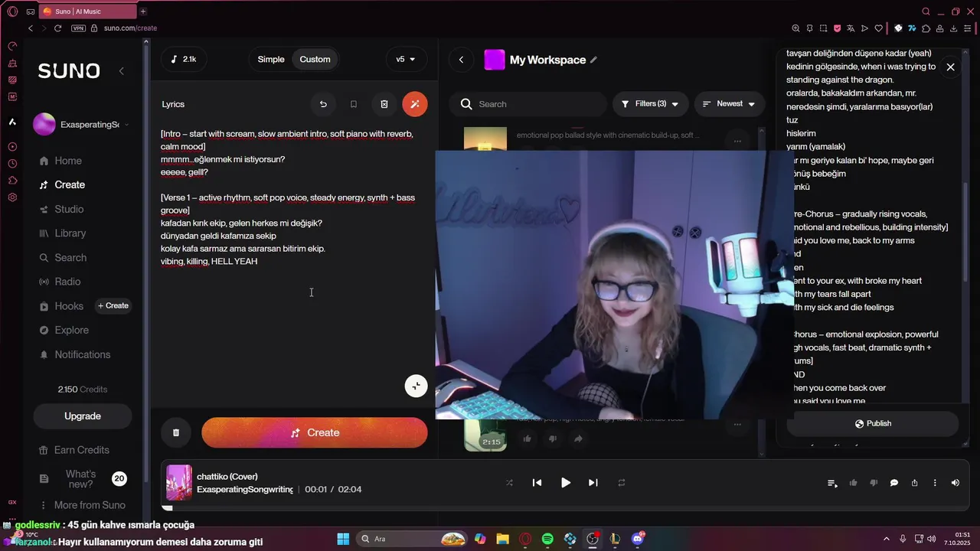Open the browser translate icon
The image size is (980, 551).
851,28
